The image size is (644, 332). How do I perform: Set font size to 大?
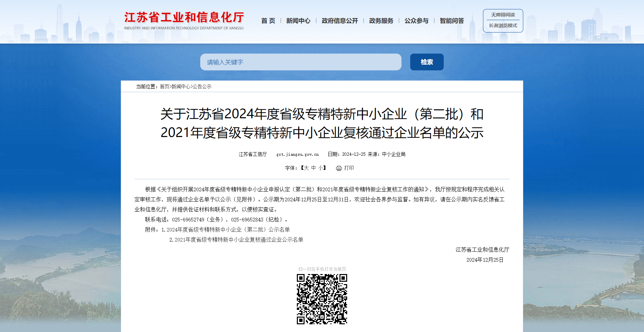click(306, 168)
